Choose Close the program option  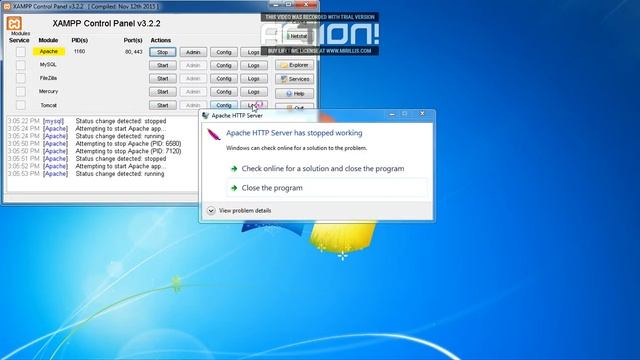(327, 188)
